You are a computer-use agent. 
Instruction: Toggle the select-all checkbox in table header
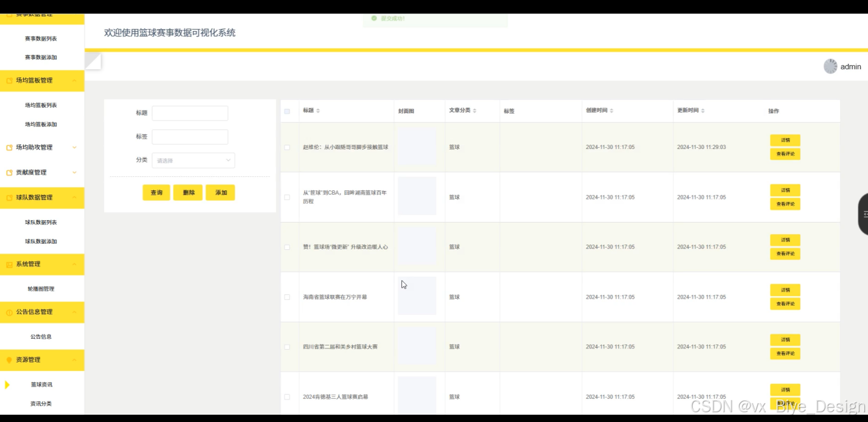click(287, 111)
